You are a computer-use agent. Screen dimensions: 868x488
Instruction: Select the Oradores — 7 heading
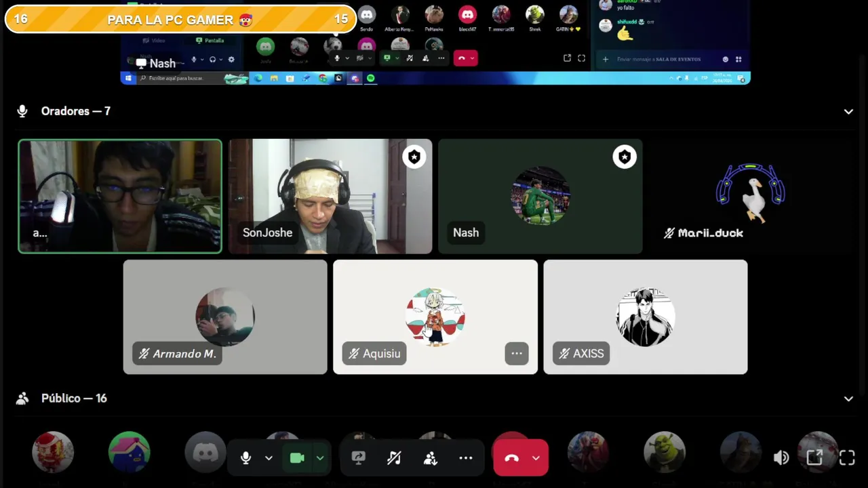pos(75,111)
